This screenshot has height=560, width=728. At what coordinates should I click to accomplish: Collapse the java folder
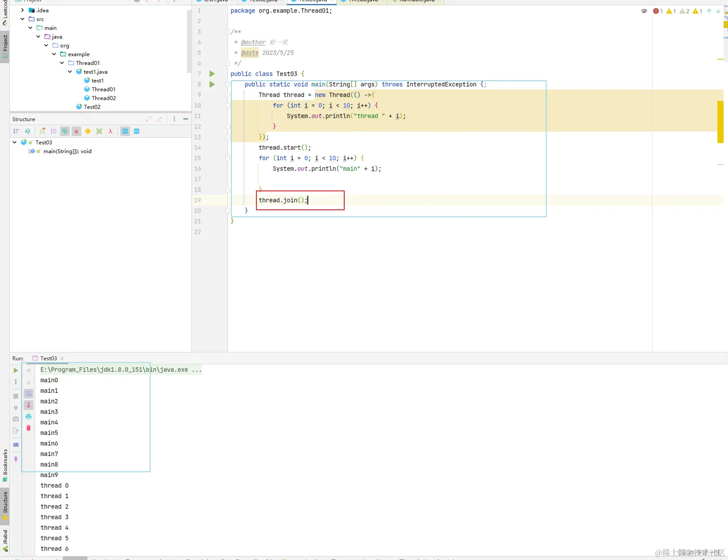(x=38, y=36)
